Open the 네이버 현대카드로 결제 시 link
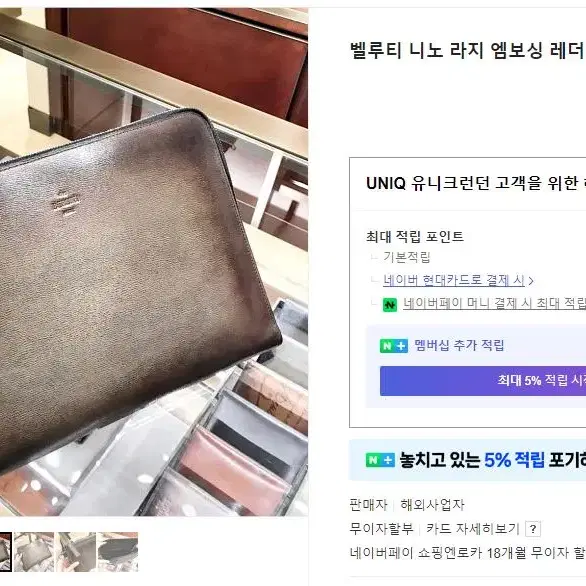Viewport: 586px width, 586px height. [x=454, y=280]
